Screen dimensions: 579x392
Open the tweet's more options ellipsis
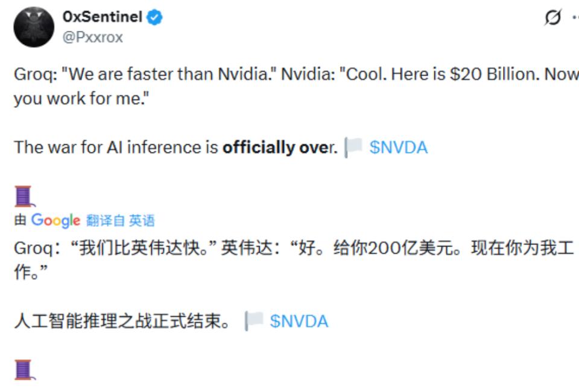[x=574, y=17]
